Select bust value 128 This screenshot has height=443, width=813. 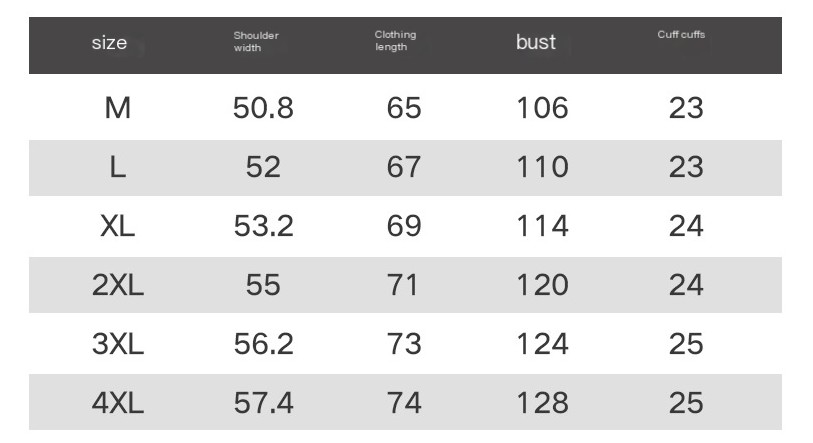(x=542, y=403)
